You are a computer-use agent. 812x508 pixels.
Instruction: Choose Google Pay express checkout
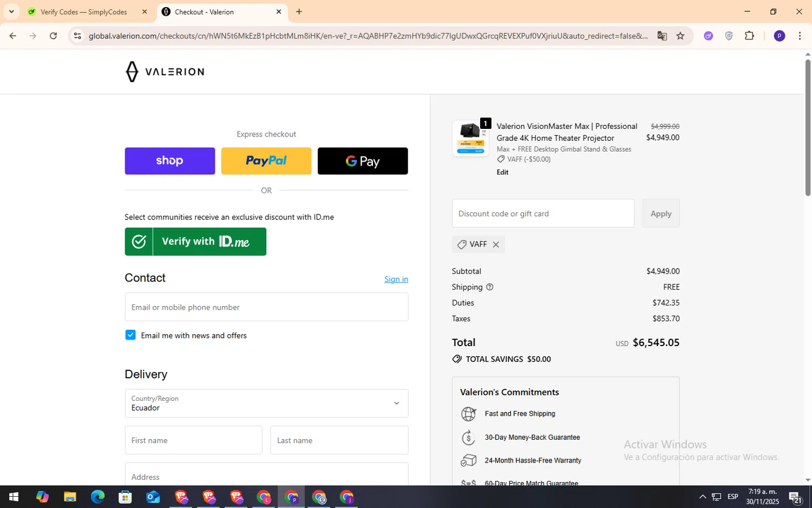[363, 161]
